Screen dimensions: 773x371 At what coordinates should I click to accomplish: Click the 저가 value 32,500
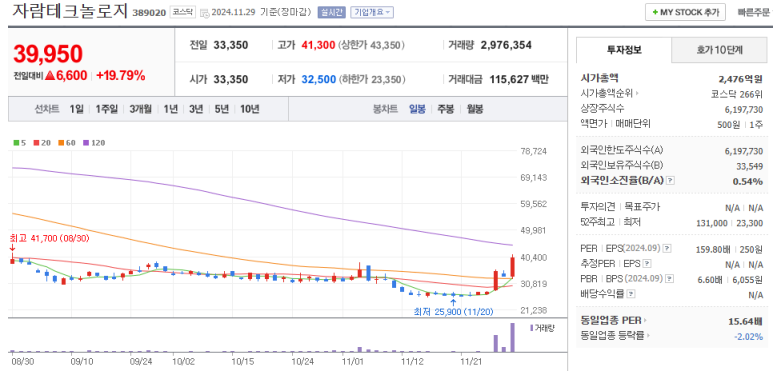pyautogui.click(x=318, y=79)
